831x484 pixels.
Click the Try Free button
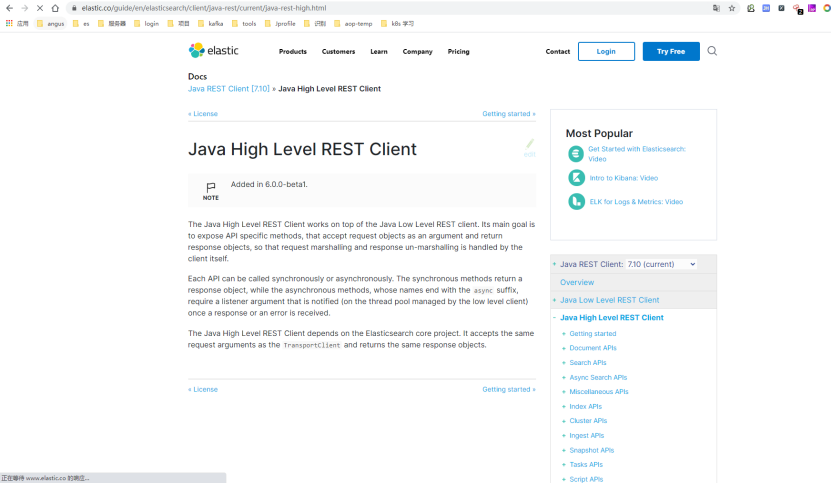click(x=671, y=51)
